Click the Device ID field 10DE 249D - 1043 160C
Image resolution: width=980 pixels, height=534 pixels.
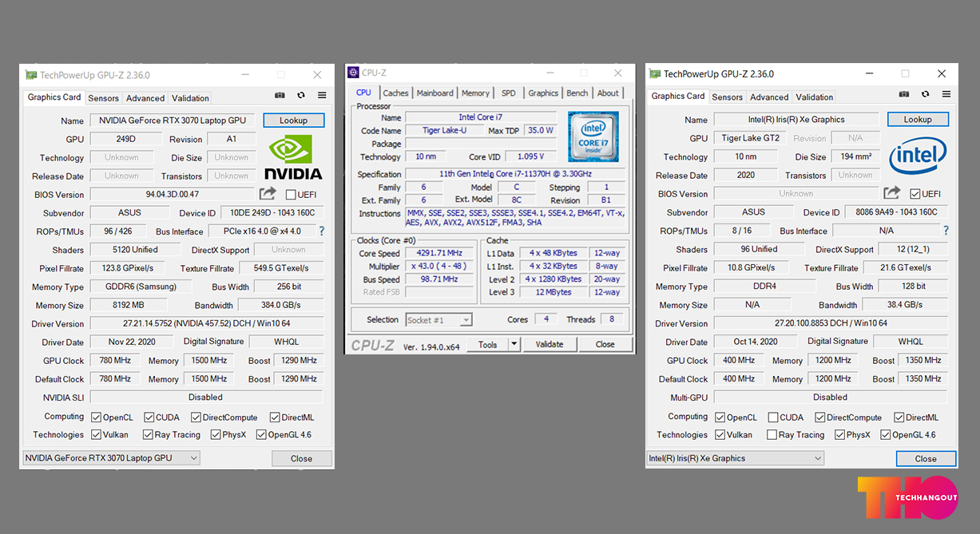point(273,213)
